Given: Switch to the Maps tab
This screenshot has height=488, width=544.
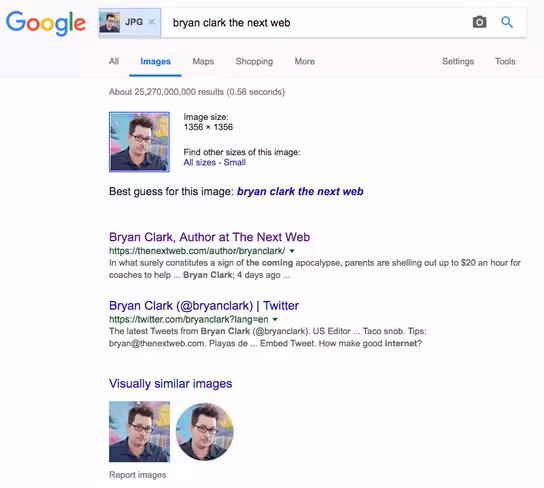Looking at the screenshot, I should coord(203,61).
